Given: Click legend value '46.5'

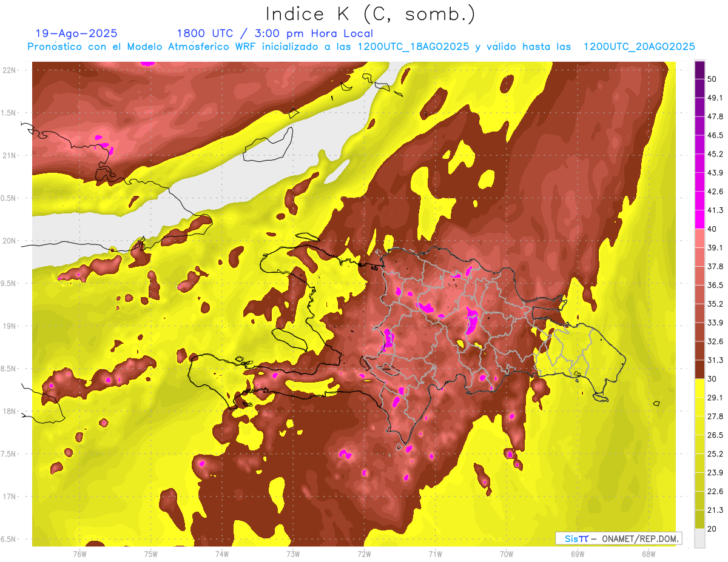Looking at the screenshot, I should tap(715, 135).
